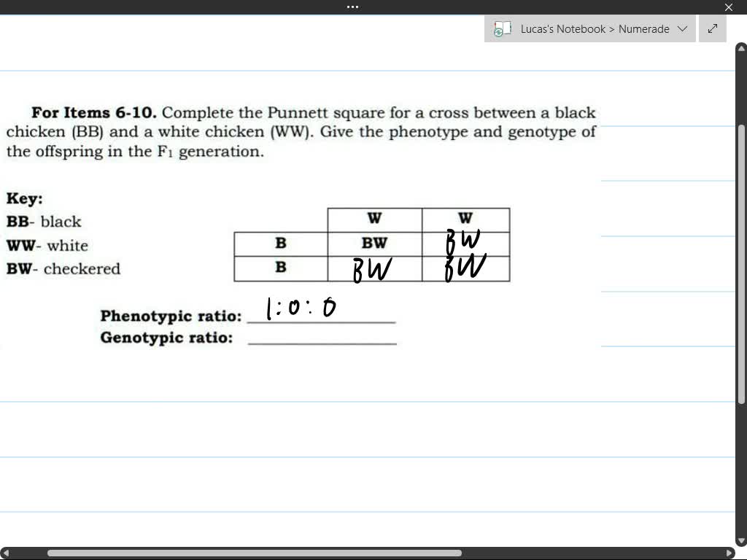
Task: Click the scroll-left arrow on the bottom scrollbar
Action: coord(7,553)
